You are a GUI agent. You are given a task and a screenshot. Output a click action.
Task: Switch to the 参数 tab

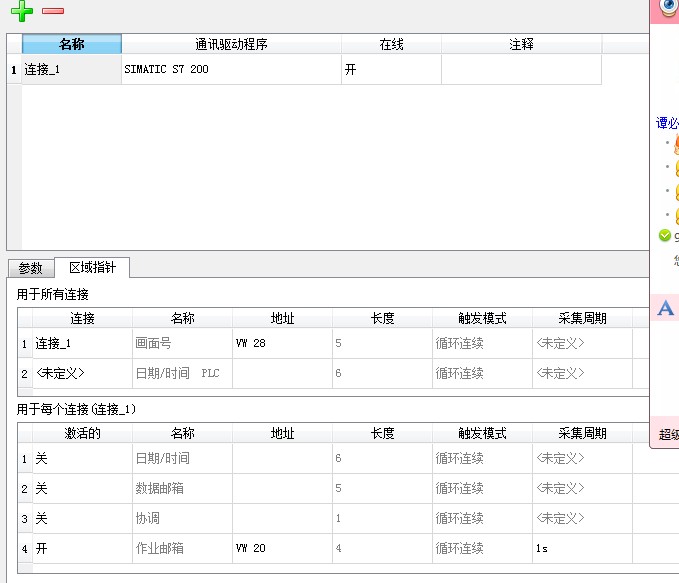(31, 268)
